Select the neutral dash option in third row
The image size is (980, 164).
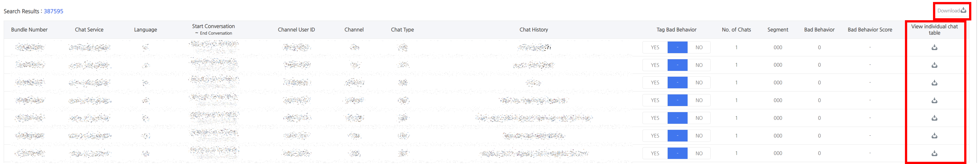[x=677, y=83]
